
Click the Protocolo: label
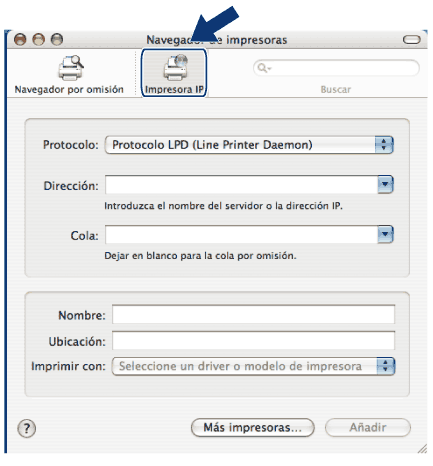click(71, 145)
